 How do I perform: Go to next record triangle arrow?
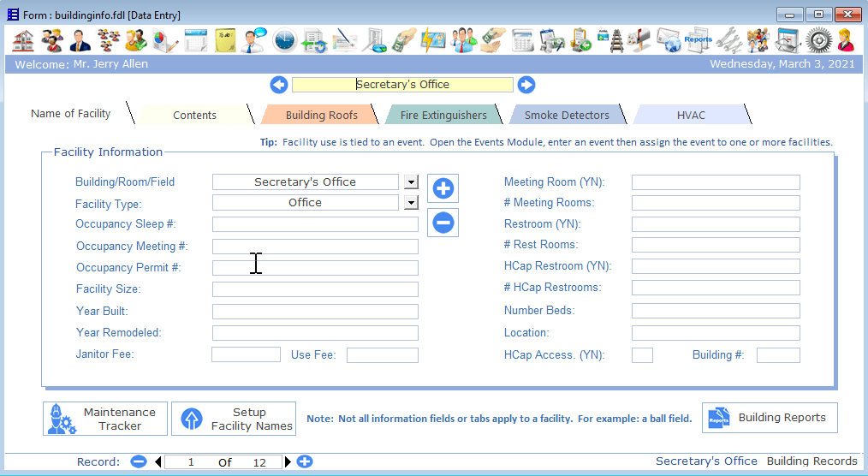(x=288, y=461)
